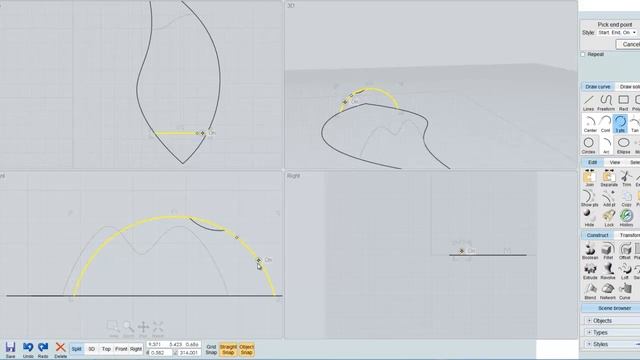
Task: Open the Style dropdown for arc
Action: pos(617,32)
